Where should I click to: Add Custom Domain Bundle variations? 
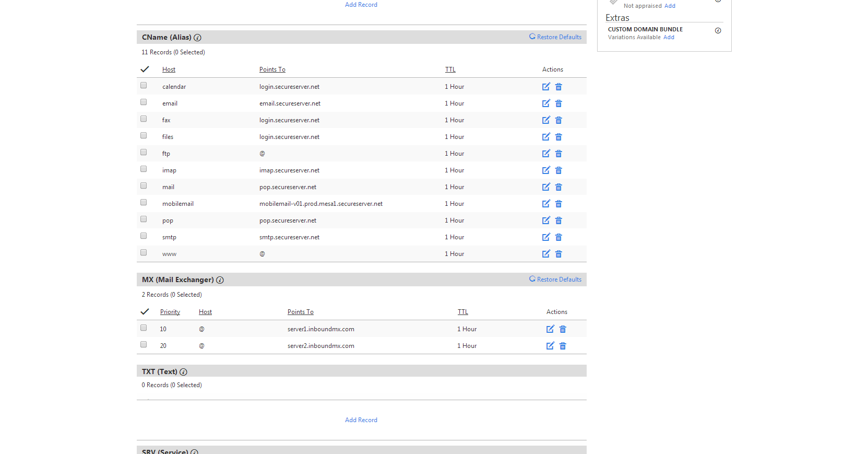669,37
